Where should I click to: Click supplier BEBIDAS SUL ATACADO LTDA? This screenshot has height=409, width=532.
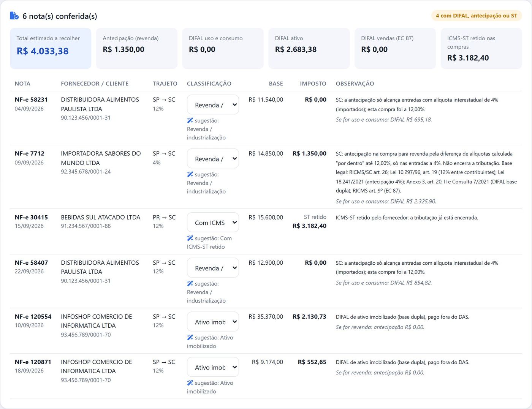coord(101,217)
